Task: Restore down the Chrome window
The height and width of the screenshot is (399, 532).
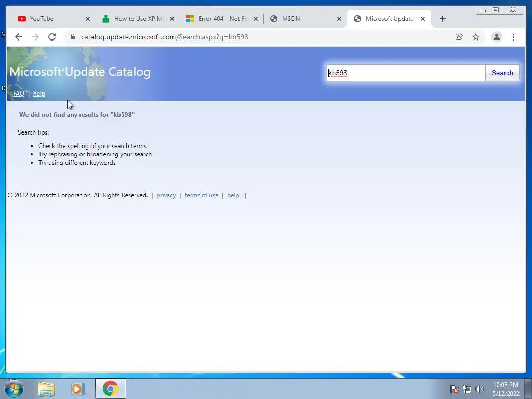Action: 495,10
